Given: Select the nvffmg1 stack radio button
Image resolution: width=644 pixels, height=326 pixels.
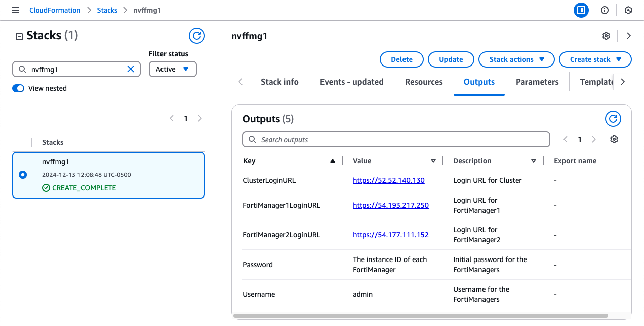Looking at the screenshot, I should pyautogui.click(x=23, y=175).
